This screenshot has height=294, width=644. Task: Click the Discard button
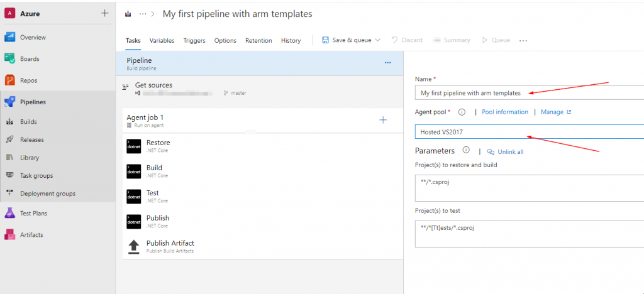click(407, 40)
